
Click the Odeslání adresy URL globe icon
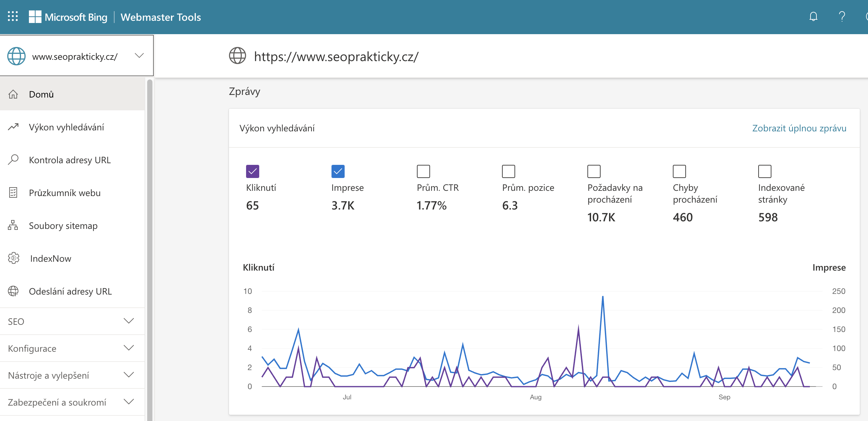click(x=13, y=291)
